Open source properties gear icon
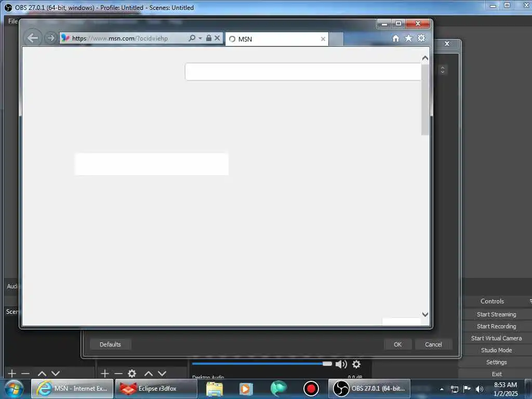Viewport: 532px width, 399px height. coord(132,374)
